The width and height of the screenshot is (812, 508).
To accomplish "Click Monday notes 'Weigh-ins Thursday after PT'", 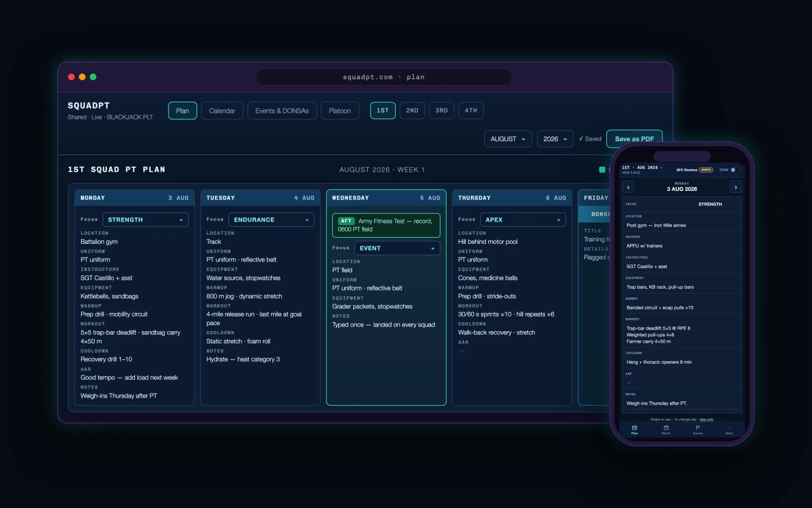I will click(x=119, y=396).
